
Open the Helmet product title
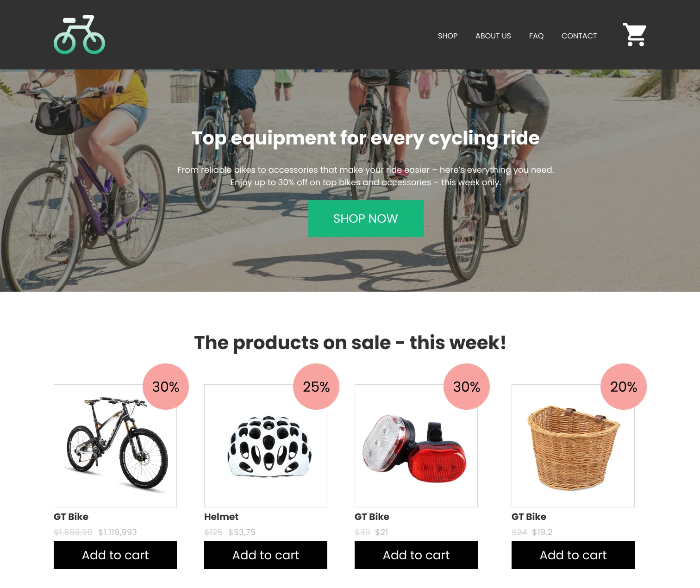pyautogui.click(x=221, y=517)
